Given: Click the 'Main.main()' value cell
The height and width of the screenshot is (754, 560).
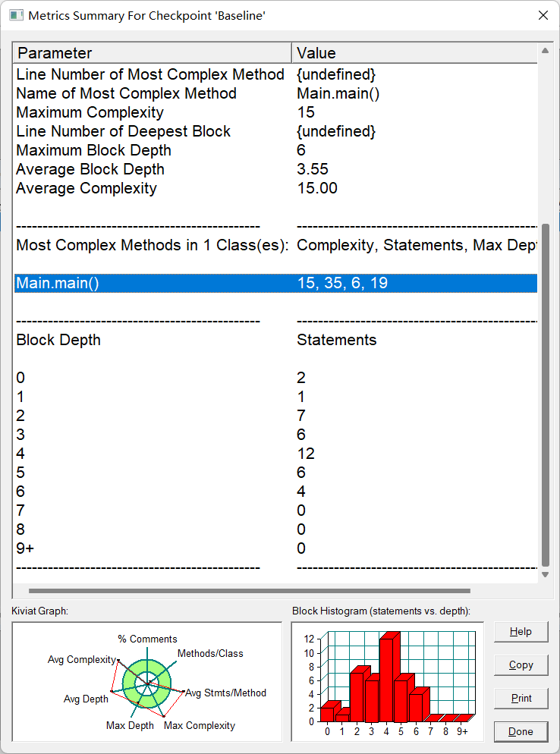Looking at the screenshot, I should (338, 93).
